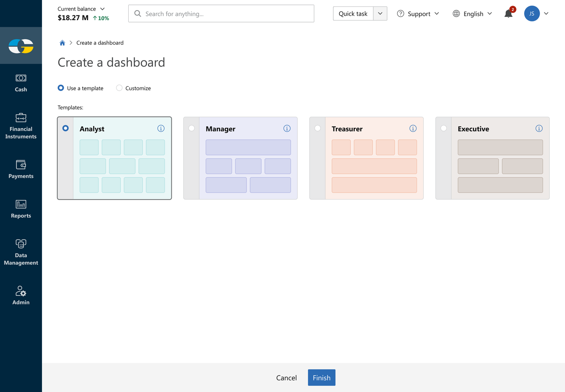Select the Executive template radio
Image resolution: width=565 pixels, height=392 pixels.
(x=444, y=128)
